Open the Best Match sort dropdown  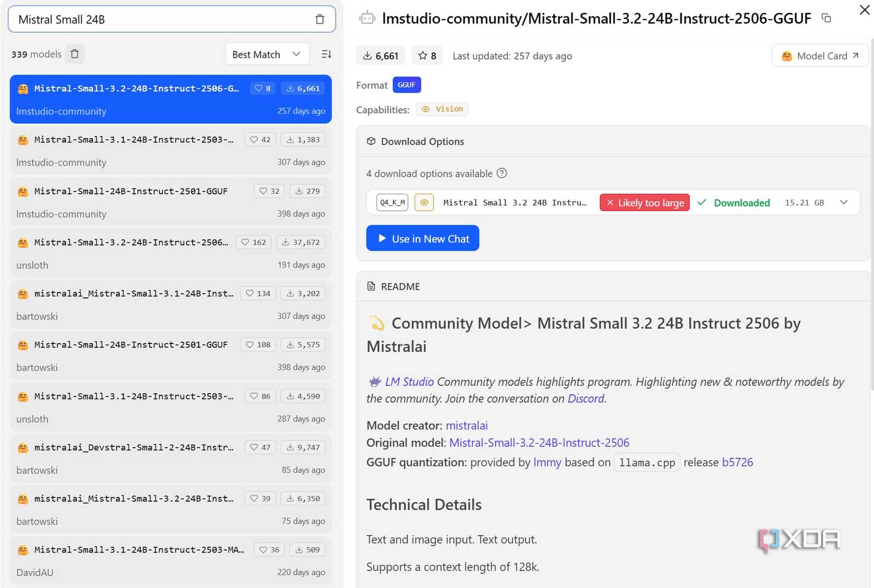click(267, 54)
